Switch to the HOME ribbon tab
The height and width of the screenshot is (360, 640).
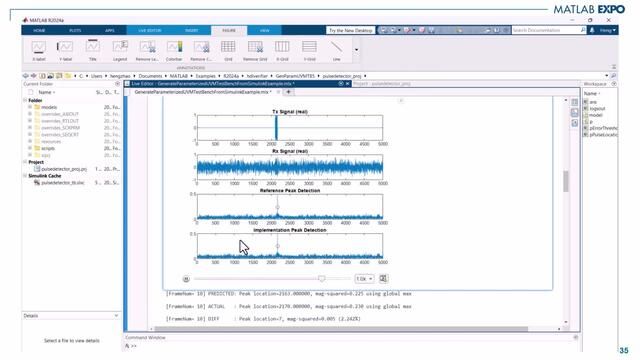pyautogui.click(x=39, y=30)
